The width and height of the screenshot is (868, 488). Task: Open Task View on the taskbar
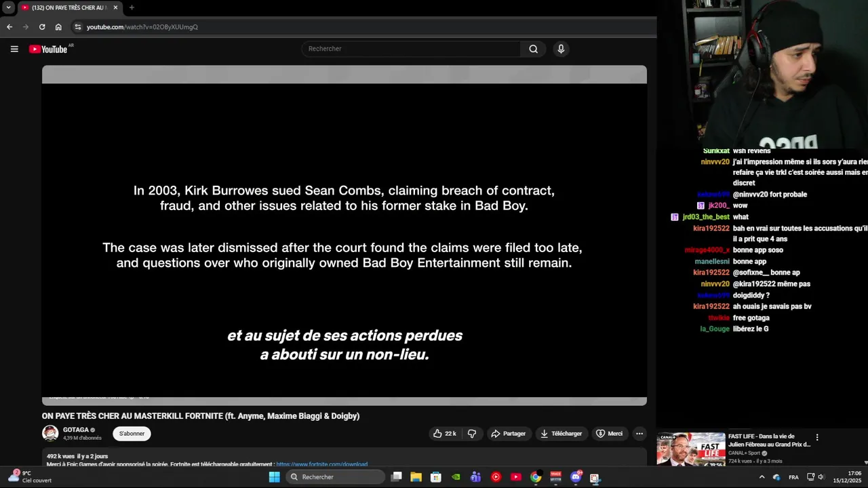(397, 477)
